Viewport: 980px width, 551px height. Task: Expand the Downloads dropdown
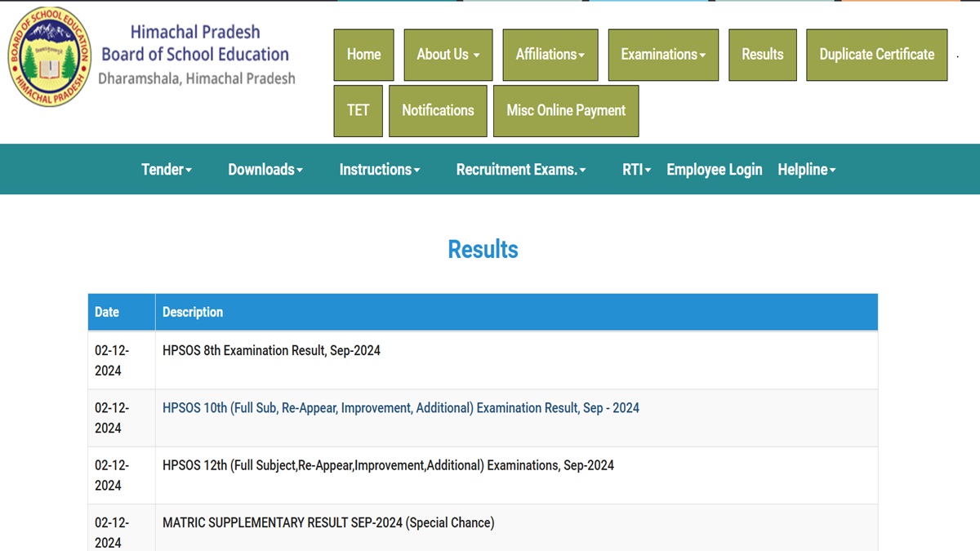[x=265, y=170]
